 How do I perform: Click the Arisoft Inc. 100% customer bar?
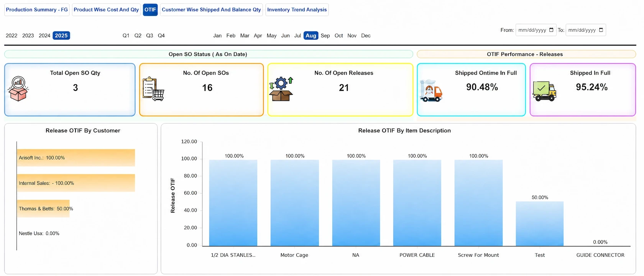(76, 158)
